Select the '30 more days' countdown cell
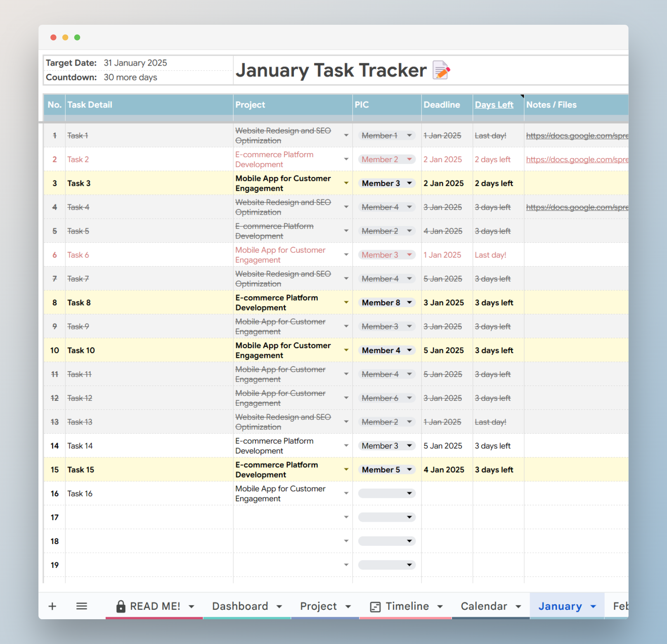The height and width of the screenshot is (644, 667). (x=130, y=77)
